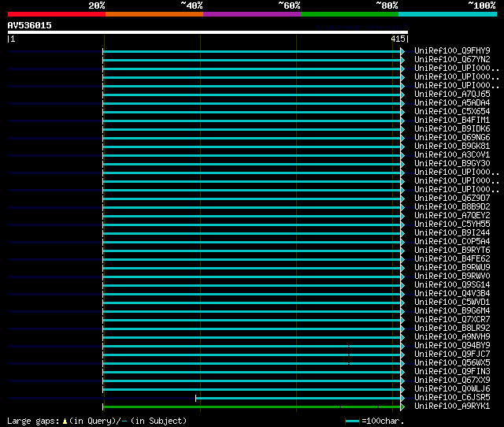Click the UniRef100_C5WVD1 label
The height and width of the screenshot is (427, 504).
pos(452,303)
